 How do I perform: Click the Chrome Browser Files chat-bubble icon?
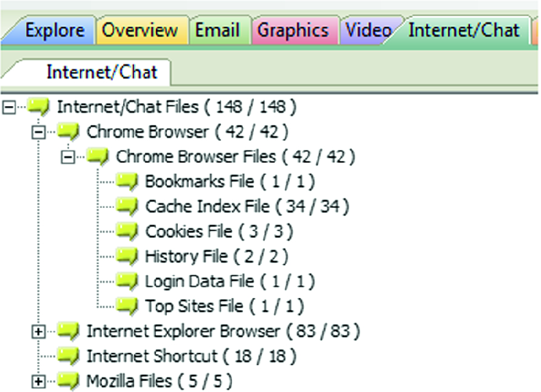(98, 157)
